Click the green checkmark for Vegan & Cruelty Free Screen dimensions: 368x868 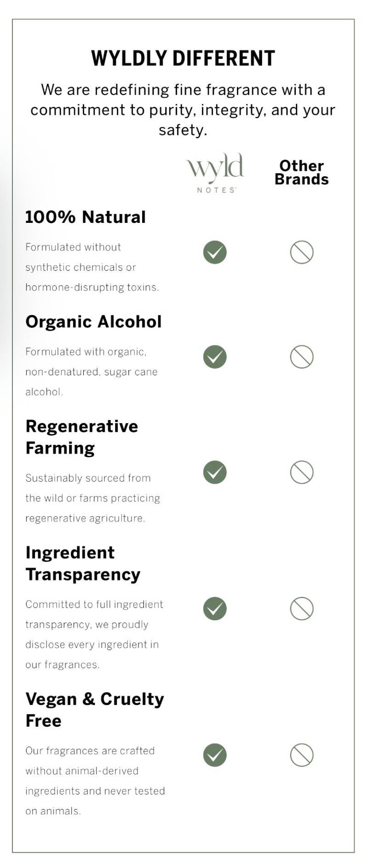[215, 755]
